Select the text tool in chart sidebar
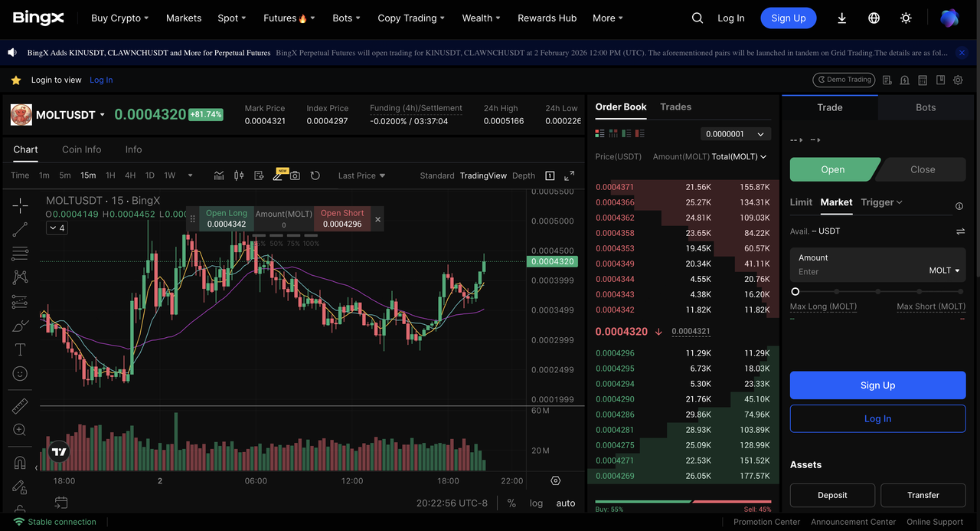Screen dimensions: 980x531 [20, 349]
